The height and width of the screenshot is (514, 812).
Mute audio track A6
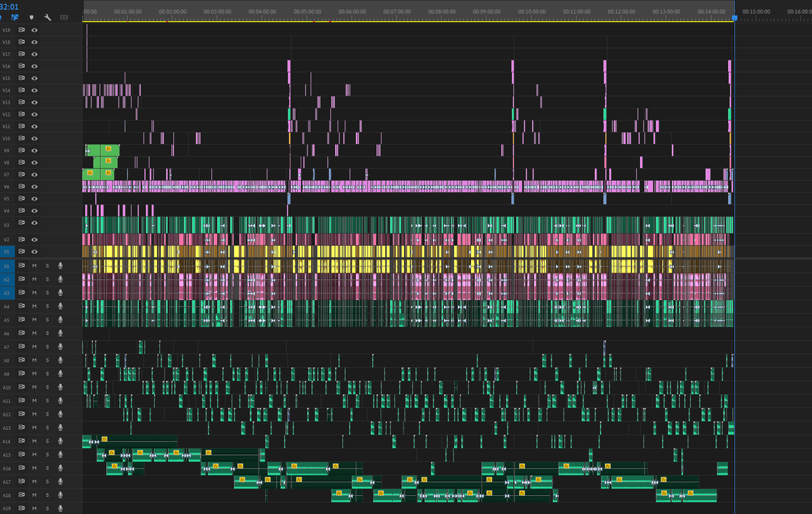tap(35, 333)
